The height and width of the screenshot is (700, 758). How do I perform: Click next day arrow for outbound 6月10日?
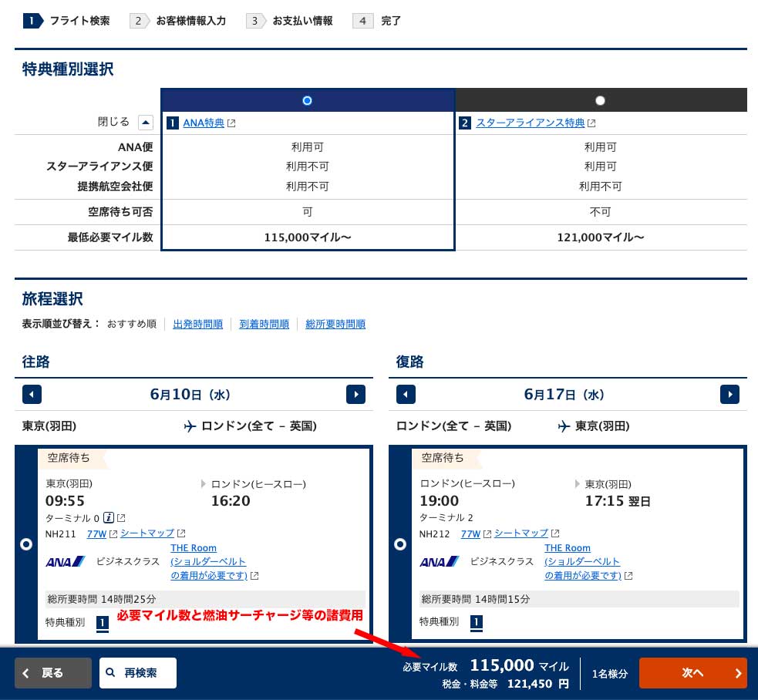coord(355,395)
